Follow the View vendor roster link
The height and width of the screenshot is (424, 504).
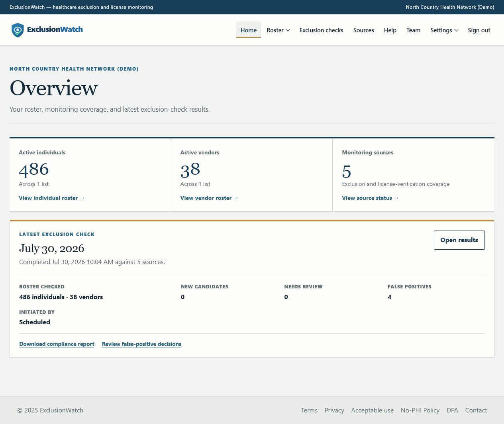click(x=209, y=198)
